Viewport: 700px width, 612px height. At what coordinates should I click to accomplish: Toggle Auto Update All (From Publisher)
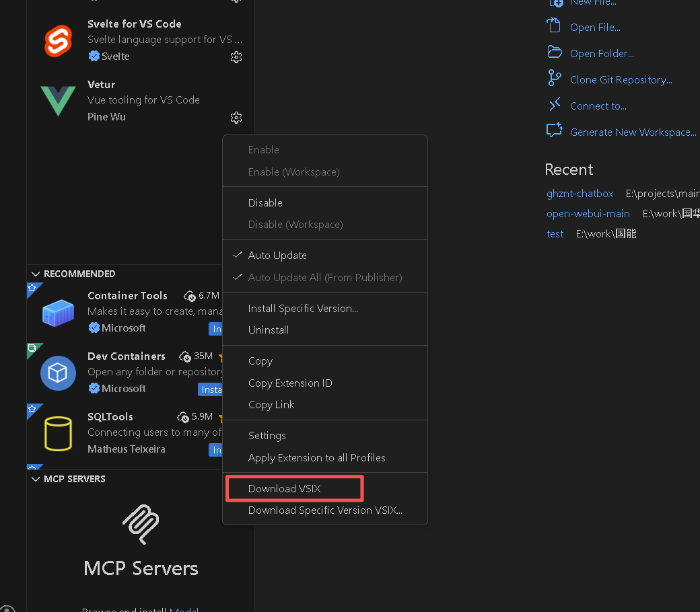[325, 278]
